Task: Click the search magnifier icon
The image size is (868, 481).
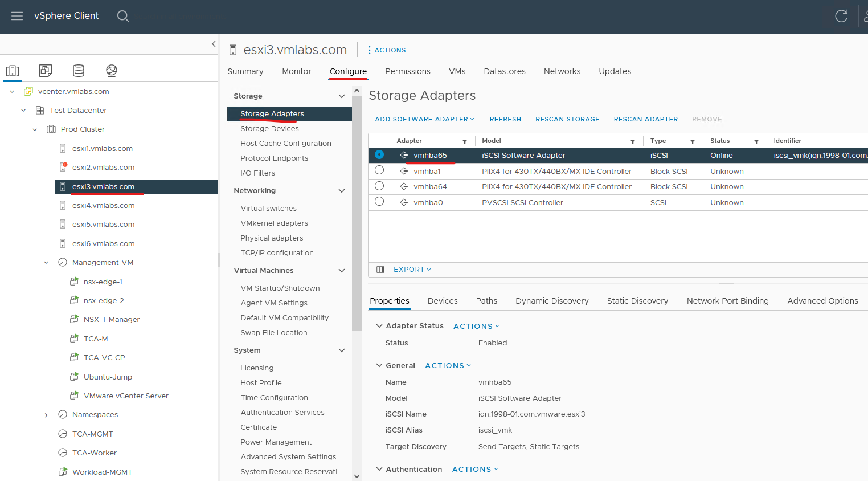Action: coord(123,16)
